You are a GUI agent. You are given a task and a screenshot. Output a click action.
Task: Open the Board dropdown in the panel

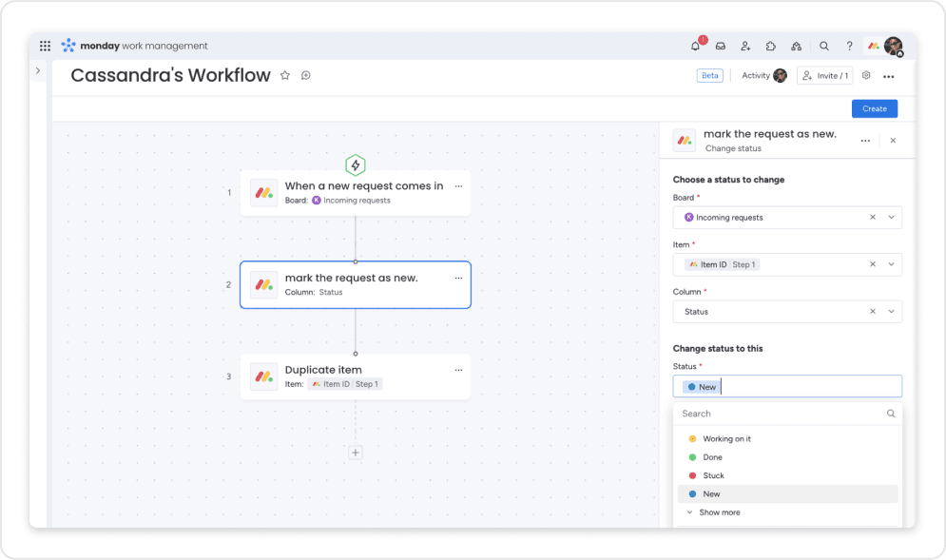pos(891,217)
